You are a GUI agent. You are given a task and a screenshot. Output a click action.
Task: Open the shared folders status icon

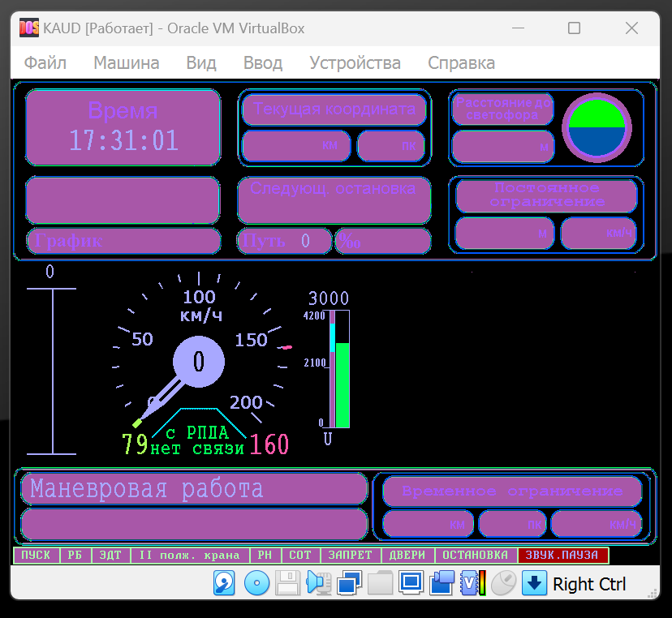point(380,583)
